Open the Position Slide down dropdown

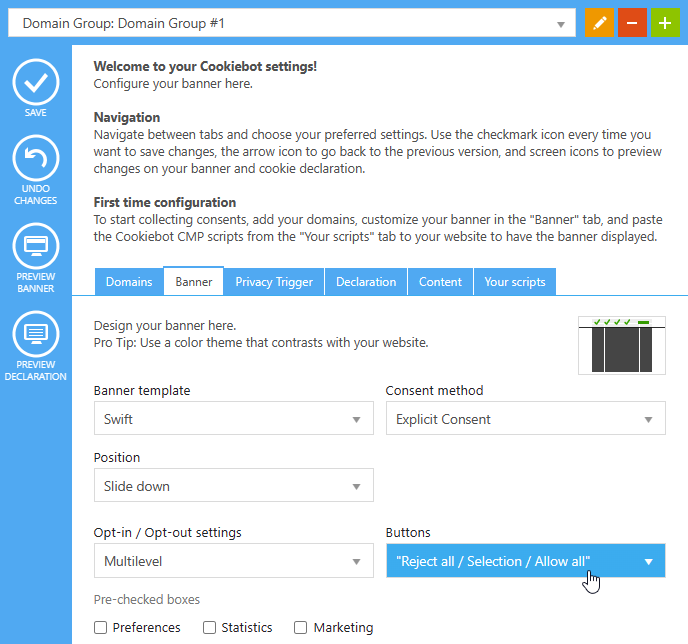pos(234,485)
